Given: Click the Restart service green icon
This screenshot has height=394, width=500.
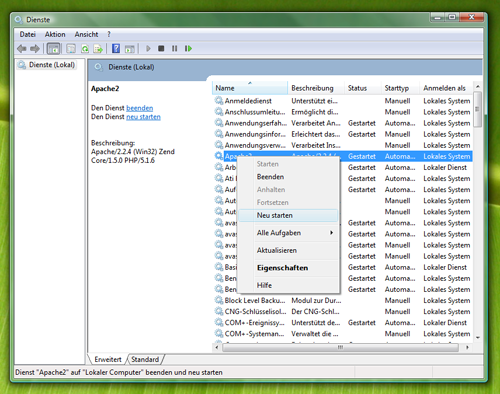Looking at the screenshot, I should click(188, 49).
